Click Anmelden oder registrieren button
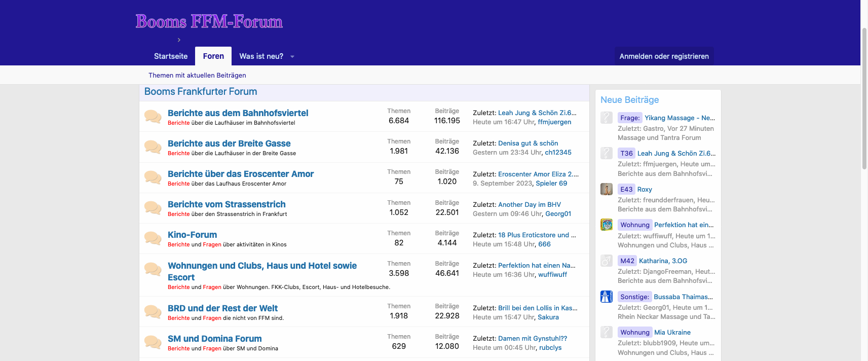868x361 pixels. [x=664, y=56]
